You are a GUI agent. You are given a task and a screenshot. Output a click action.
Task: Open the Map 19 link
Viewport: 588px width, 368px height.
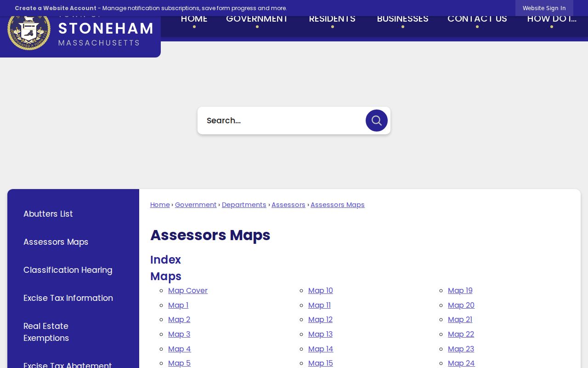click(x=460, y=291)
